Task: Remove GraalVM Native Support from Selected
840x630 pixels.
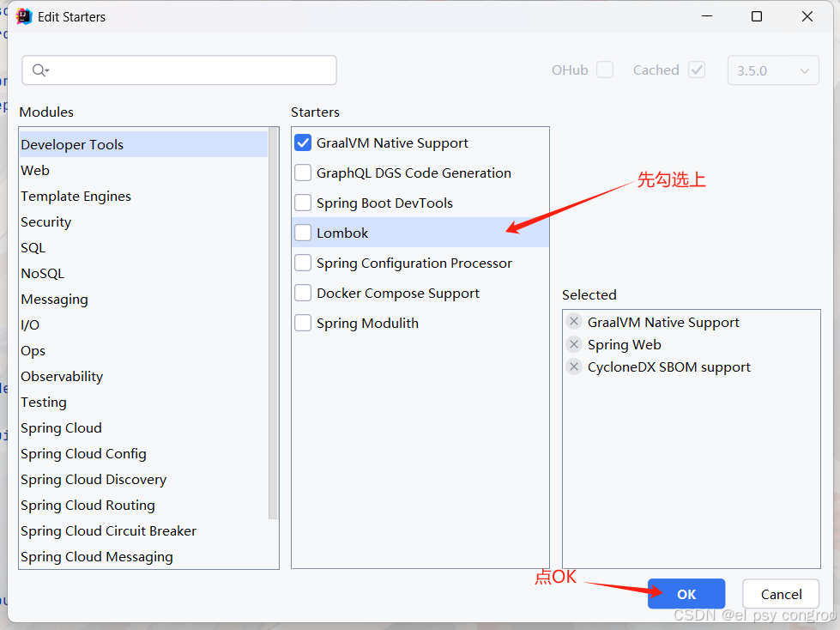Action: 574,321
